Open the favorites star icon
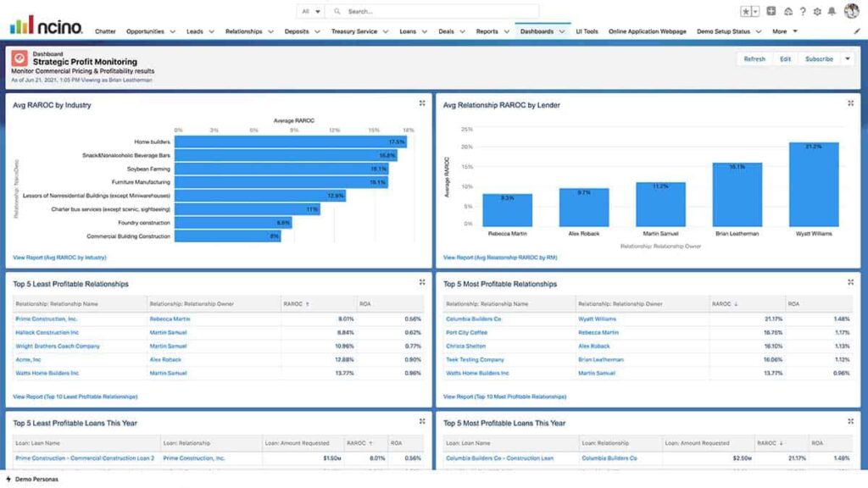Viewport: 868px width, 488px height. [746, 12]
